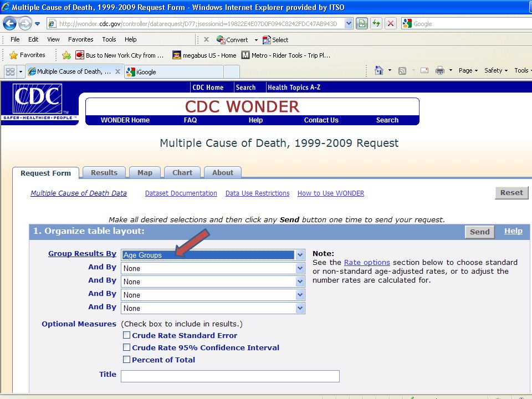
Task: Click the Convert toolbar button
Action: [232, 40]
